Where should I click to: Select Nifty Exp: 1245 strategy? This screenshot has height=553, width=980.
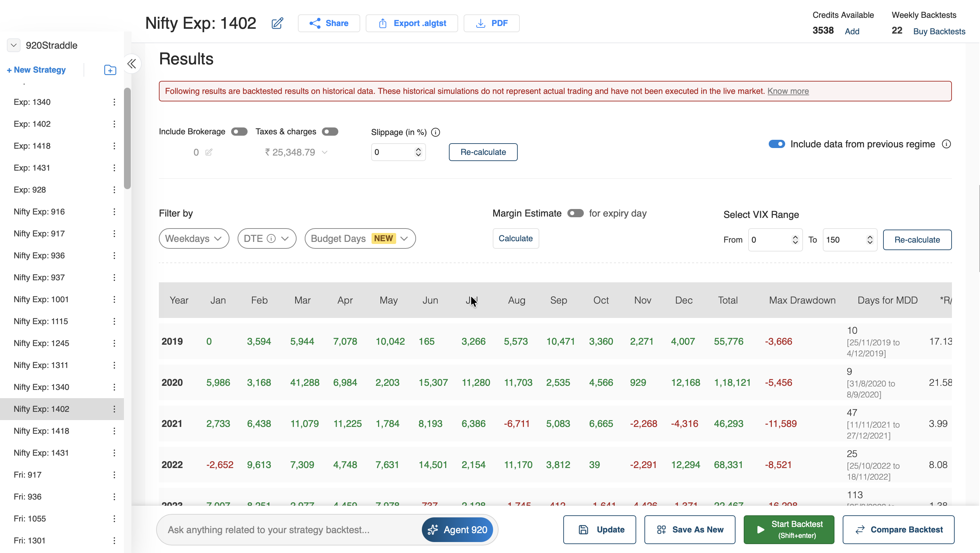click(41, 343)
